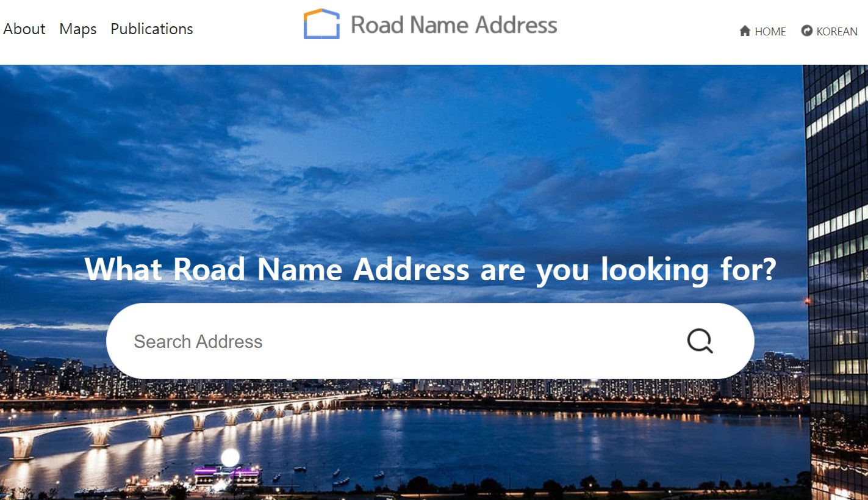
Task: Click the round arrow icon beside KOREAN
Action: coord(806,31)
